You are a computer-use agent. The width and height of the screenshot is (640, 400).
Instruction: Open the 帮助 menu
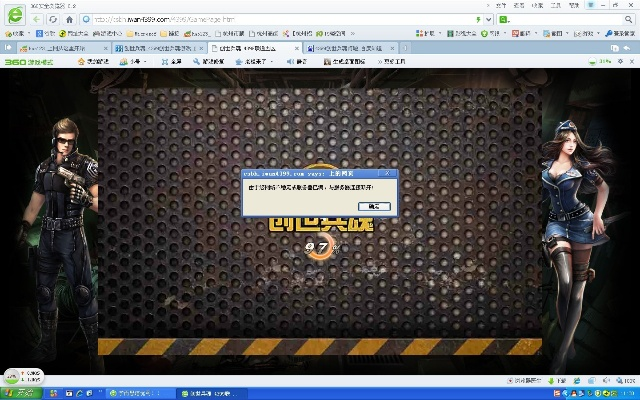pos(574,5)
